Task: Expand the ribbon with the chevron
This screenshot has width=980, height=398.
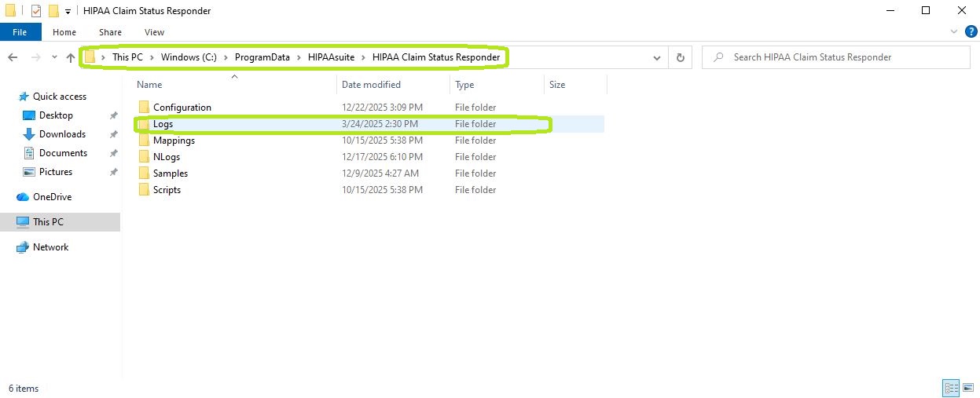Action: 954,32
